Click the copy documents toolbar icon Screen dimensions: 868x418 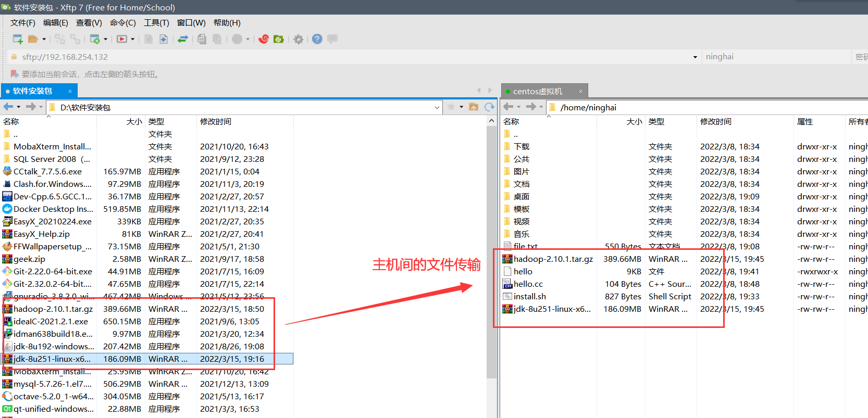point(202,39)
